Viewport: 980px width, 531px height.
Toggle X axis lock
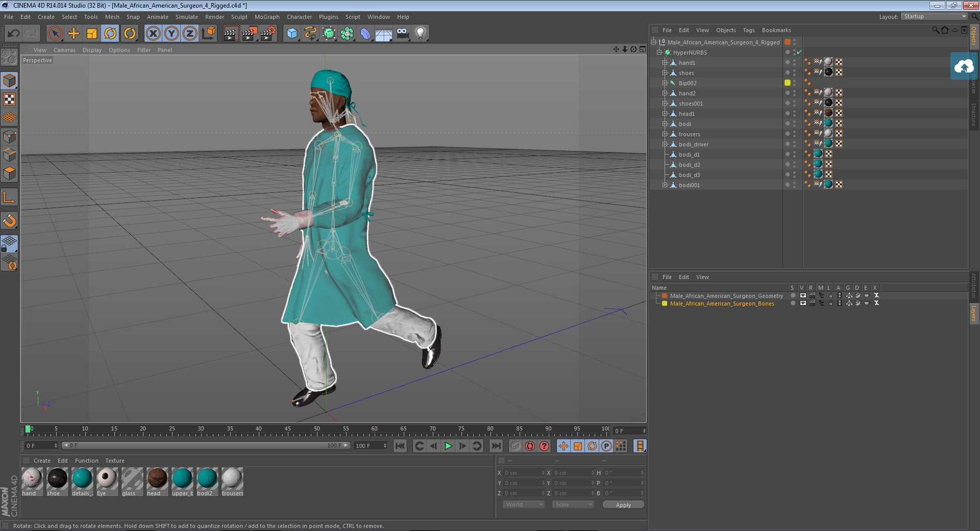point(153,34)
